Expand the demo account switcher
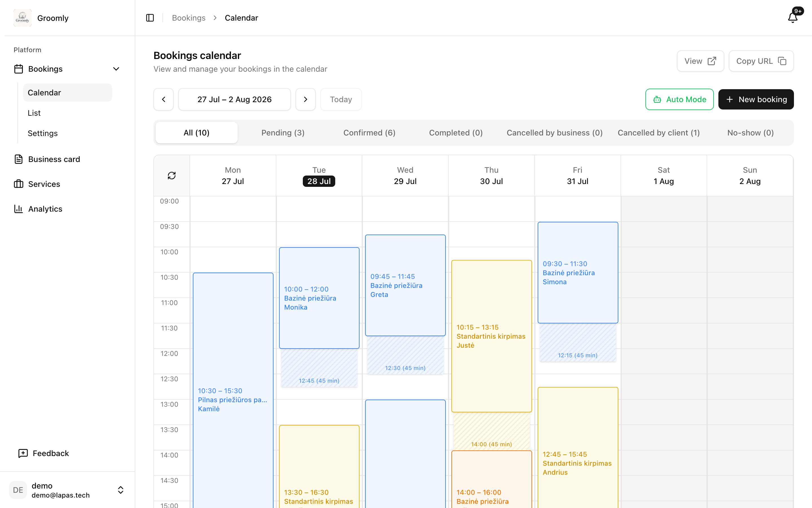 [x=120, y=490]
